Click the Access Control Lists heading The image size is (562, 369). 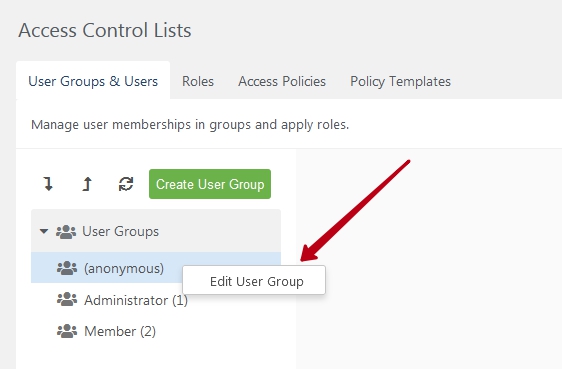point(105,30)
